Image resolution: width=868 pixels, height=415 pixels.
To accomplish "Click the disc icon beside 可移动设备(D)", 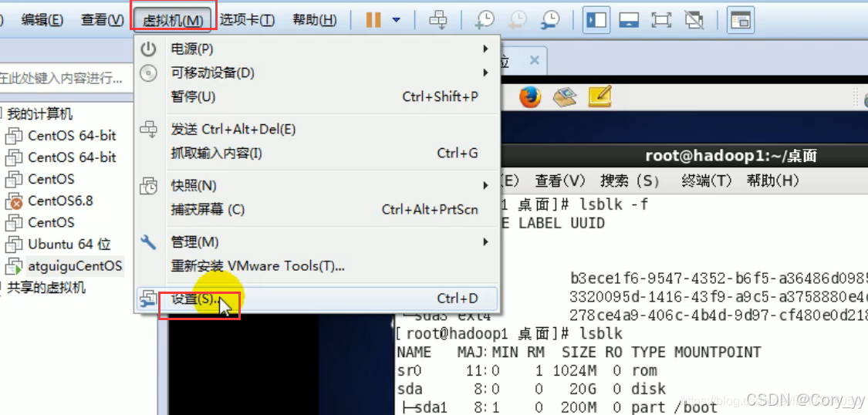I will [x=148, y=73].
